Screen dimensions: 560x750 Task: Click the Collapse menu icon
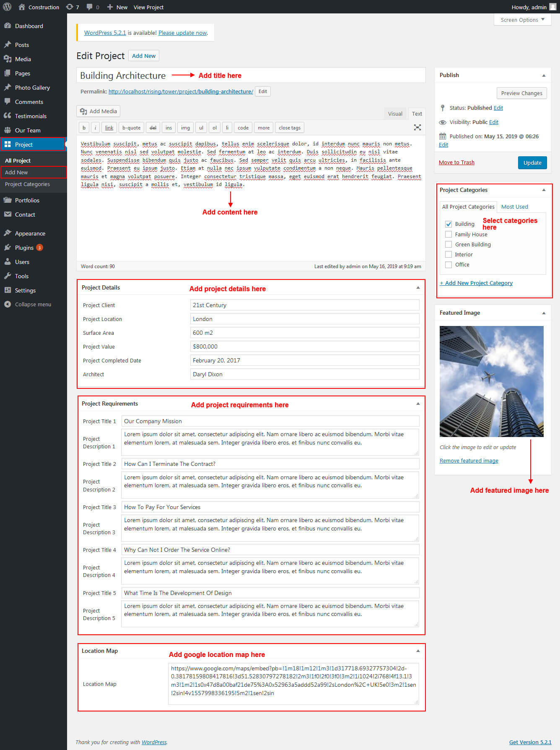coord(8,305)
